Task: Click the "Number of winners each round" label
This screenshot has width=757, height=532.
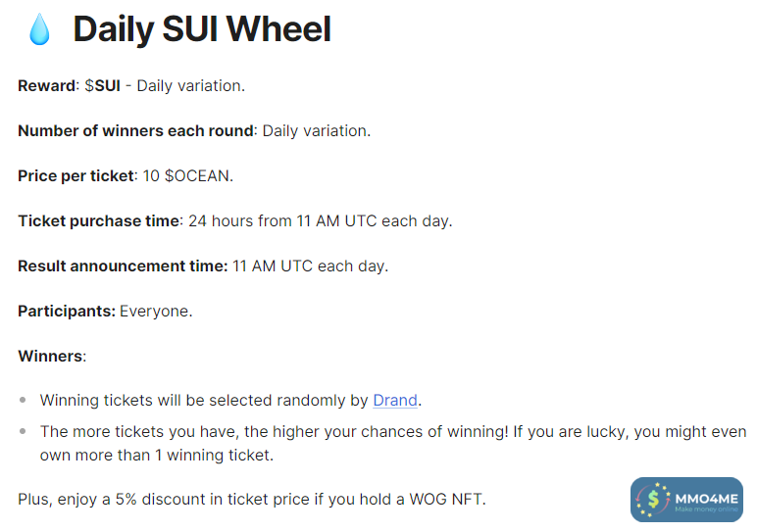Action: 135,130
